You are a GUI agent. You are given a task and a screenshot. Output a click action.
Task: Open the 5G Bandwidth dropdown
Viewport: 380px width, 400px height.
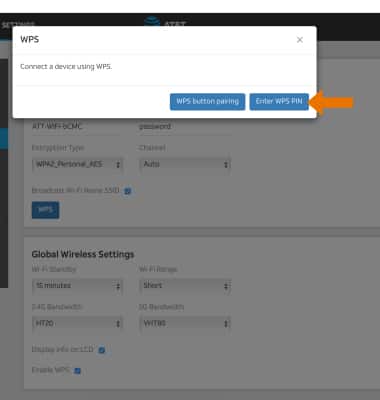coord(185,323)
